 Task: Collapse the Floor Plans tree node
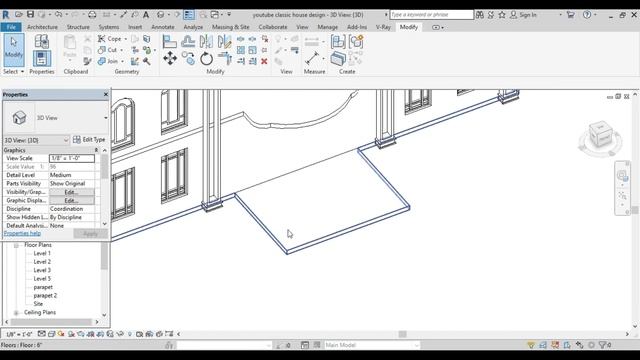pos(16,245)
